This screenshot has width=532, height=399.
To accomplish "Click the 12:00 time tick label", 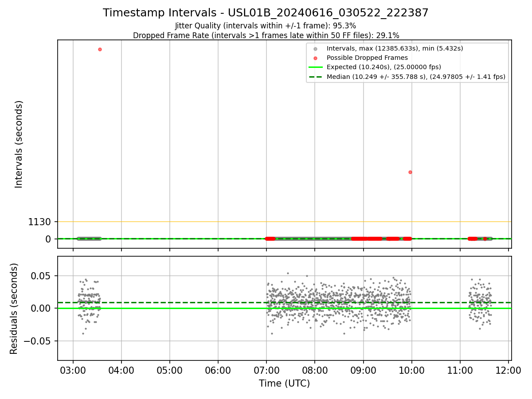I will pos(509,370).
